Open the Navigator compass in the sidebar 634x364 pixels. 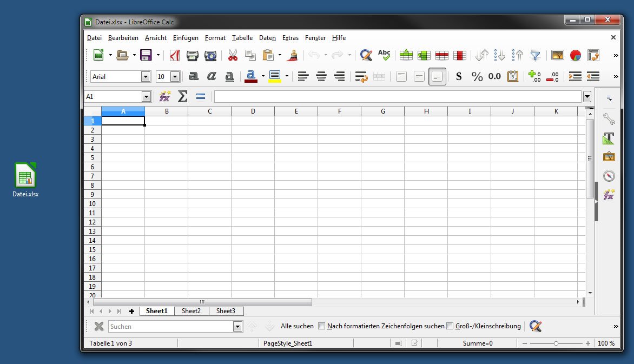(609, 176)
